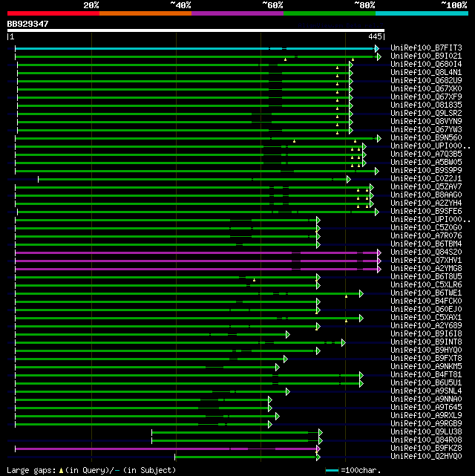Click the purple arrowhead ending the Q84S20 alignment
This screenshot has width=475, height=476.
379,253
